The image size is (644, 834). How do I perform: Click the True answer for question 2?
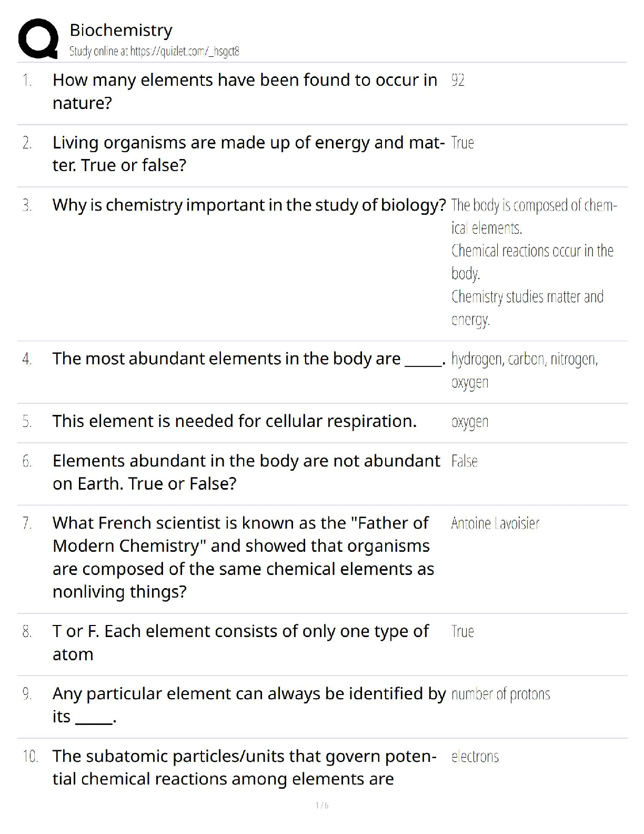[x=462, y=143]
